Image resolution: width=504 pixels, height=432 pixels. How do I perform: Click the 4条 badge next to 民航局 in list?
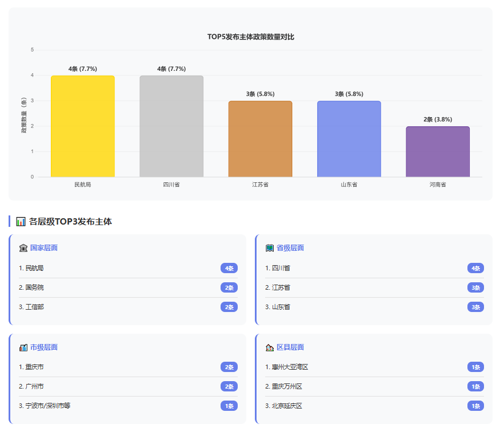pyautogui.click(x=229, y=268)
